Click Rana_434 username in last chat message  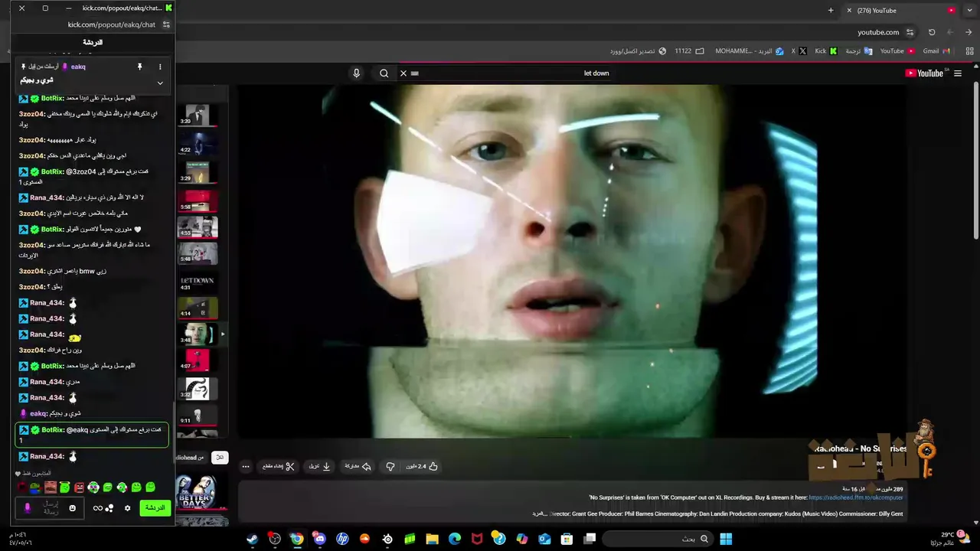(x=47, y=457)
